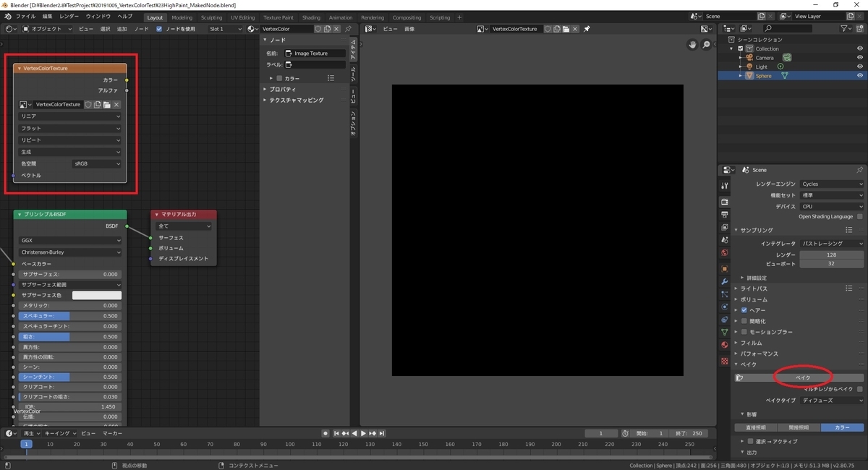
Task: Unlink VertexColor material with X icon
Action: click(337, 29)
